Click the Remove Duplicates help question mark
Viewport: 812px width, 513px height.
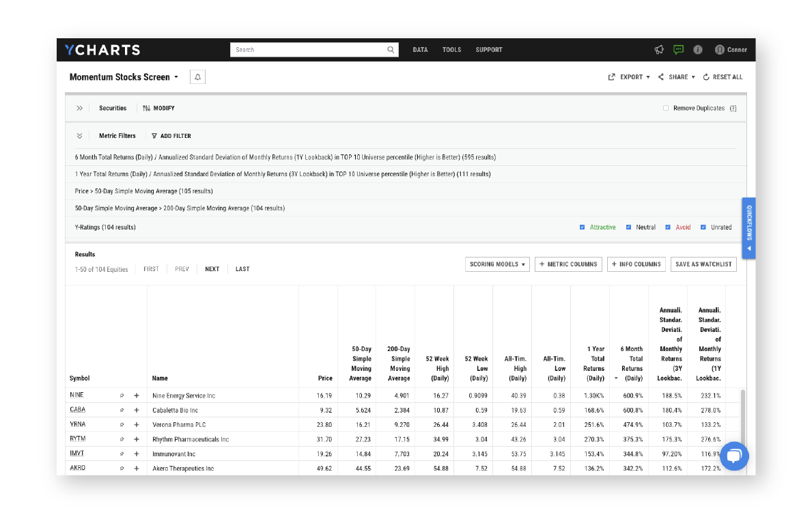733,109
